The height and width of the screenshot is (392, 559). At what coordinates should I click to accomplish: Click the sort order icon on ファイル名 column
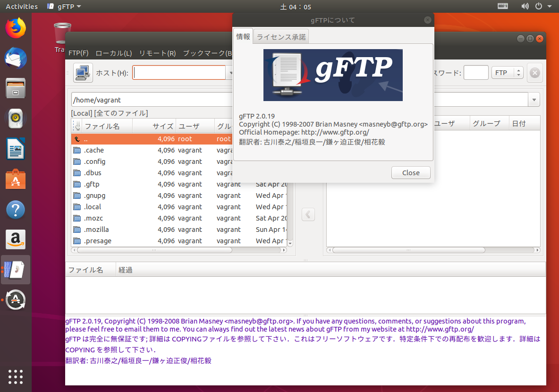[76, 126]
